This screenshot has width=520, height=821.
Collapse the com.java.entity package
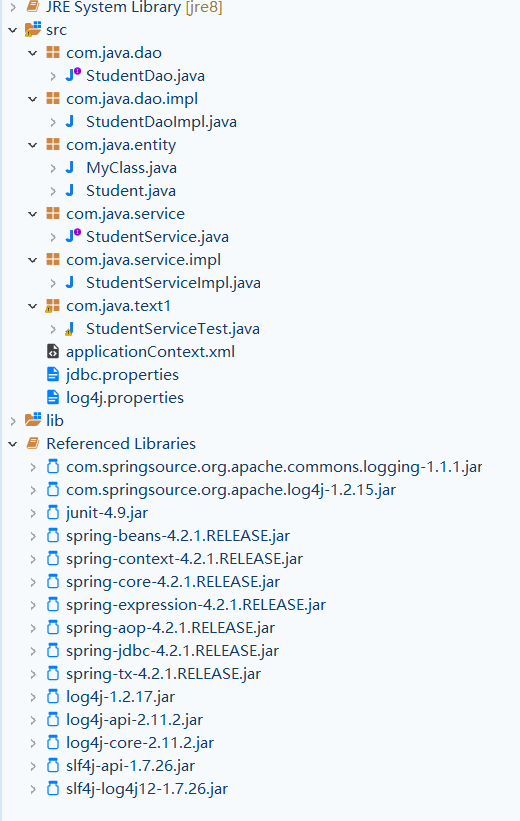pyautogui.click(x=33, y=145)
